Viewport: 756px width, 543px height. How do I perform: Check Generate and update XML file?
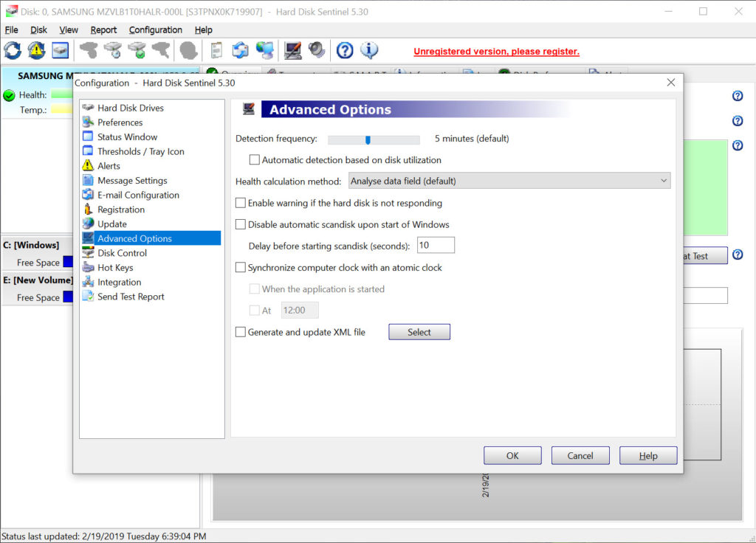pos(241,332)
